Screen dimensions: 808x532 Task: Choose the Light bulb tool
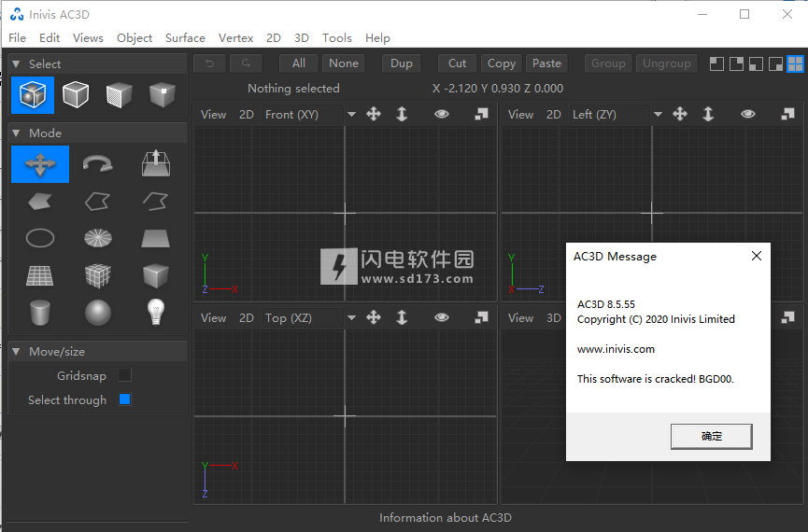click(156, 312)
